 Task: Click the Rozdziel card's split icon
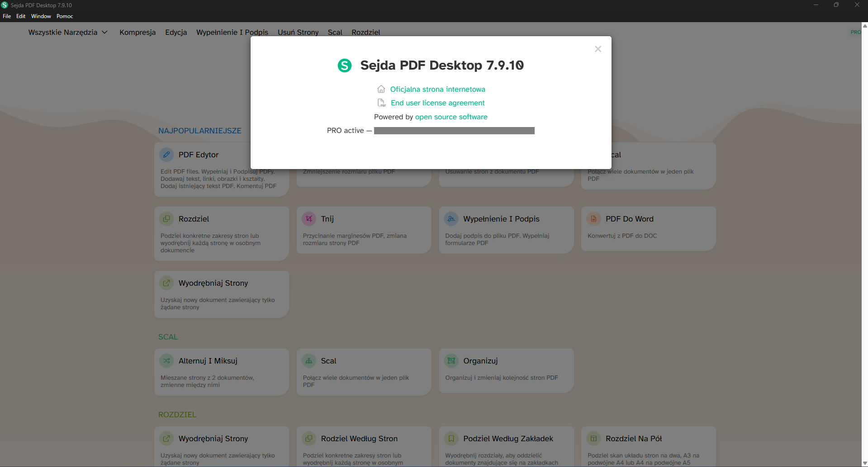166,219
